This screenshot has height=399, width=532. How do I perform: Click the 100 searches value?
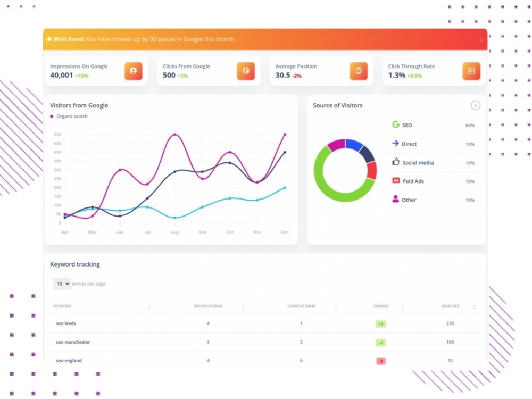pyautogui.click(x=450, y=342)
